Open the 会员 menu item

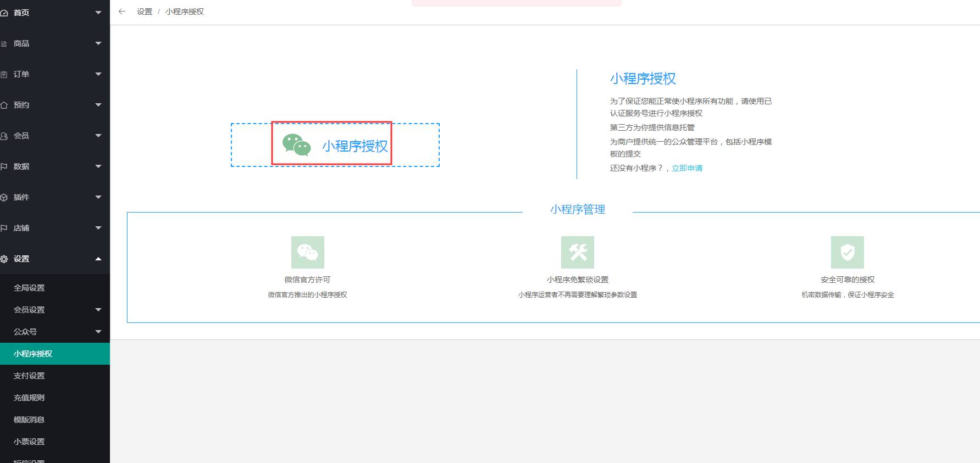pyautogui.click(x=55, y=136)
